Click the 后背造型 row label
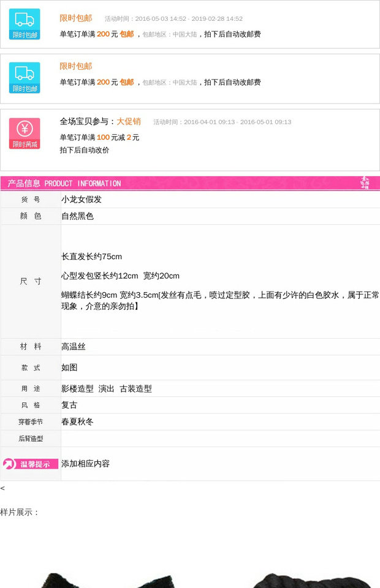This screenshot has width=380, height=588. tap(31, 439)
